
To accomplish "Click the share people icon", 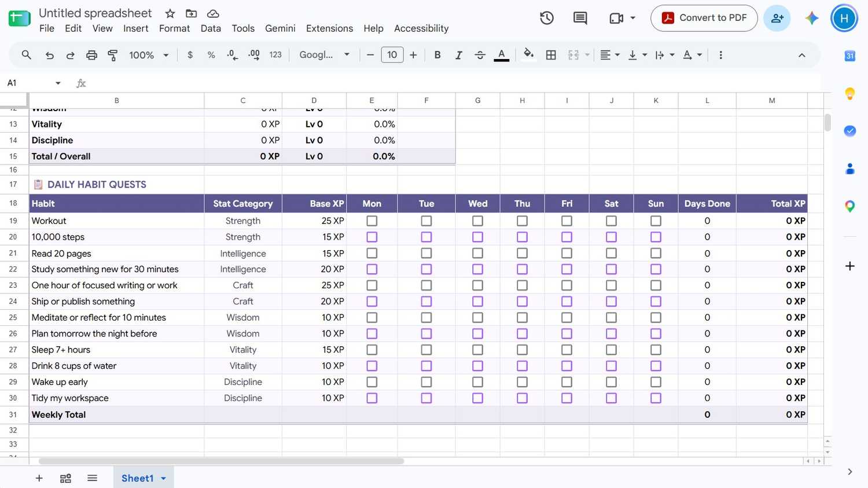I will pos(777,18).
